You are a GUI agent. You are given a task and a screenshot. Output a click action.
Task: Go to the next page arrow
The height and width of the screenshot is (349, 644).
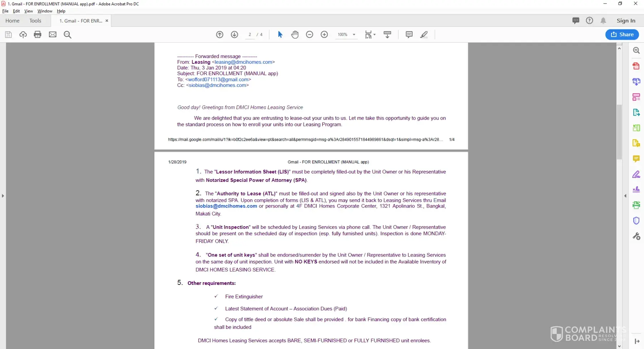click(234, 34)
